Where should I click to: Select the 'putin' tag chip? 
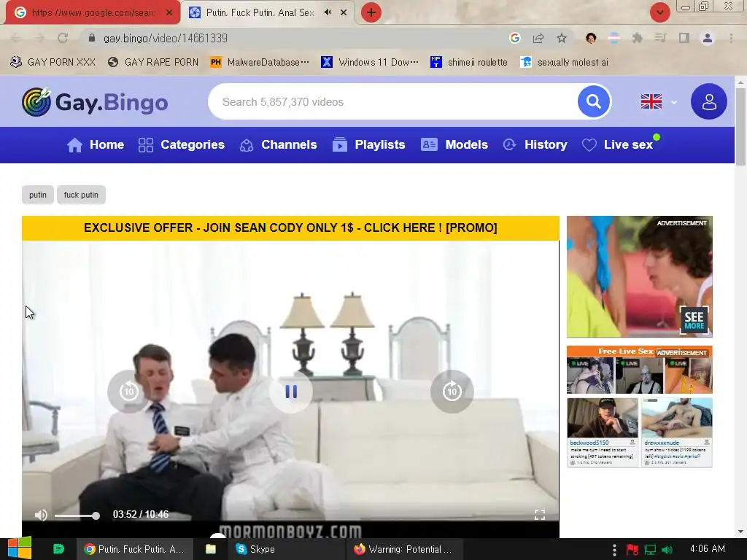(x=38, y=195)
